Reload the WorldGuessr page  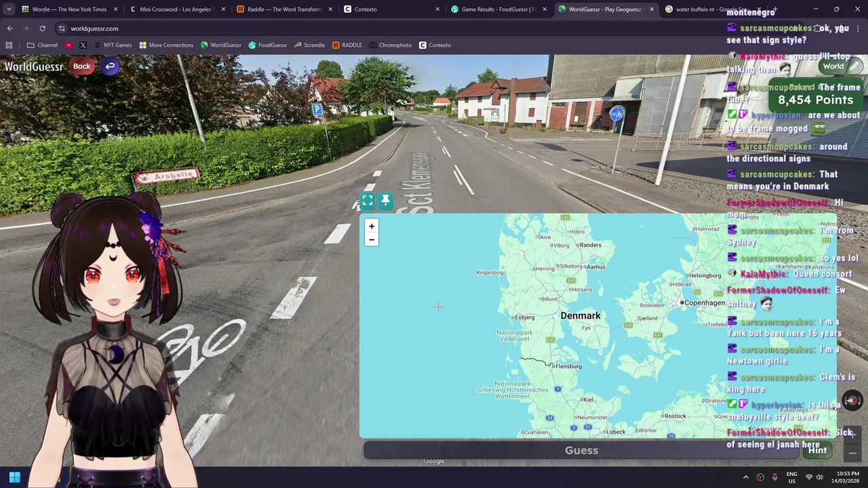click(x=42, y=28)
